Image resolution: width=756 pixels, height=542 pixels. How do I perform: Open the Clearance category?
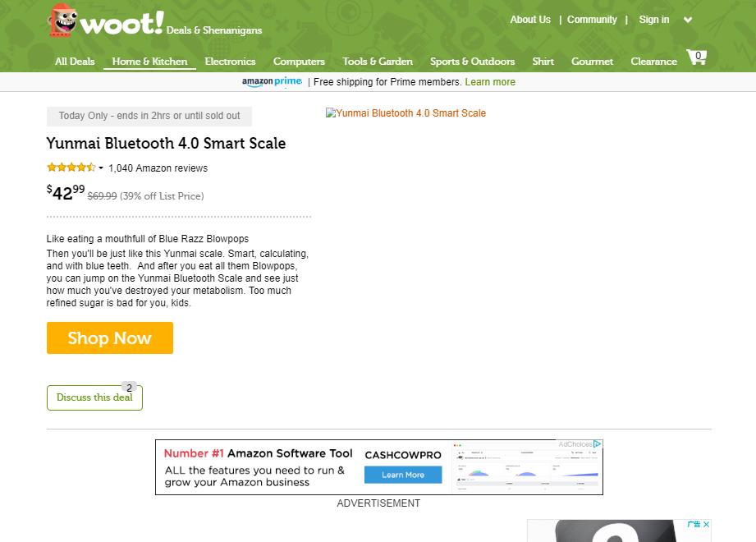coord(653,62)
